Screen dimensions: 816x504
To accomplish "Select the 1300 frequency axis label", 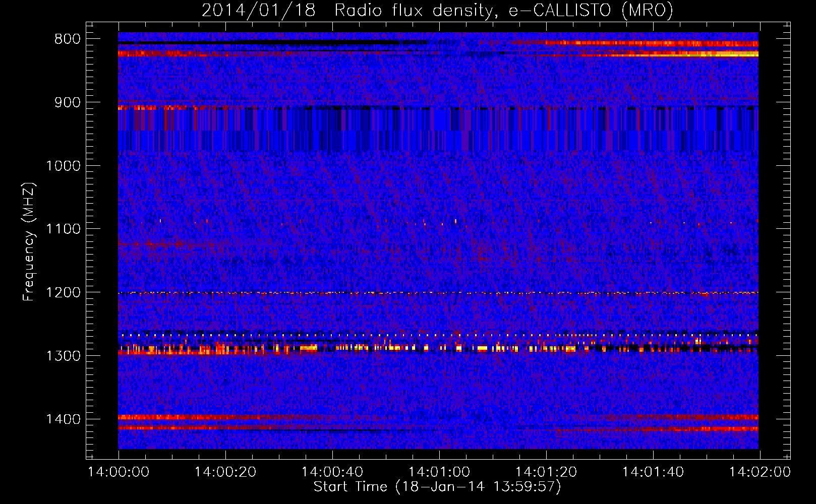I will (63, 356).
